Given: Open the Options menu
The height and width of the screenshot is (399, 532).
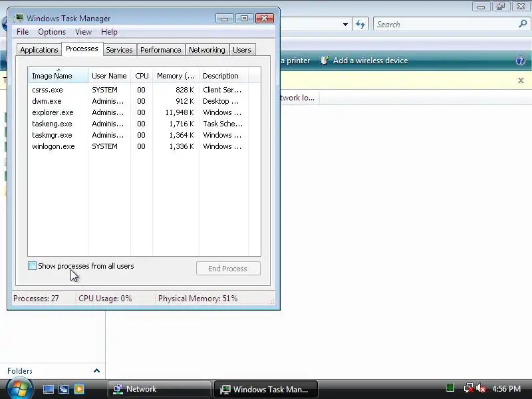Looking at the screenshot, I should coord(52,32).
